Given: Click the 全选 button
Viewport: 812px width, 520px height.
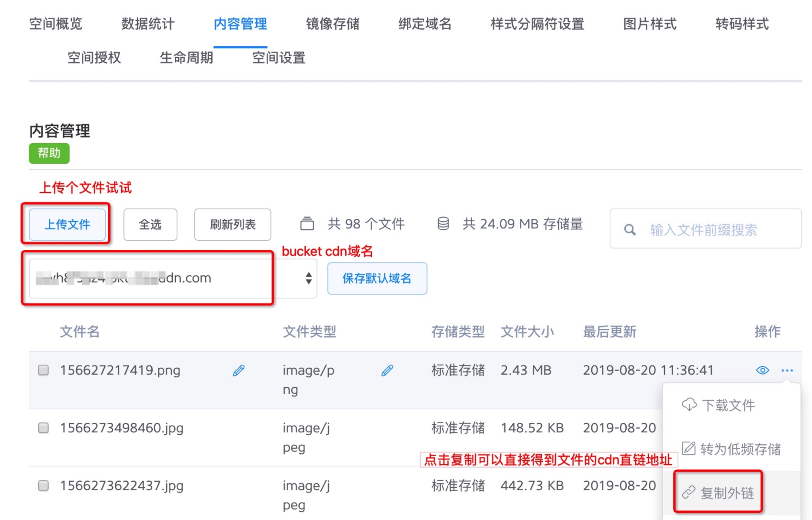Looking at the screenshot, I should pyautogui.click(x=150, y=225).
